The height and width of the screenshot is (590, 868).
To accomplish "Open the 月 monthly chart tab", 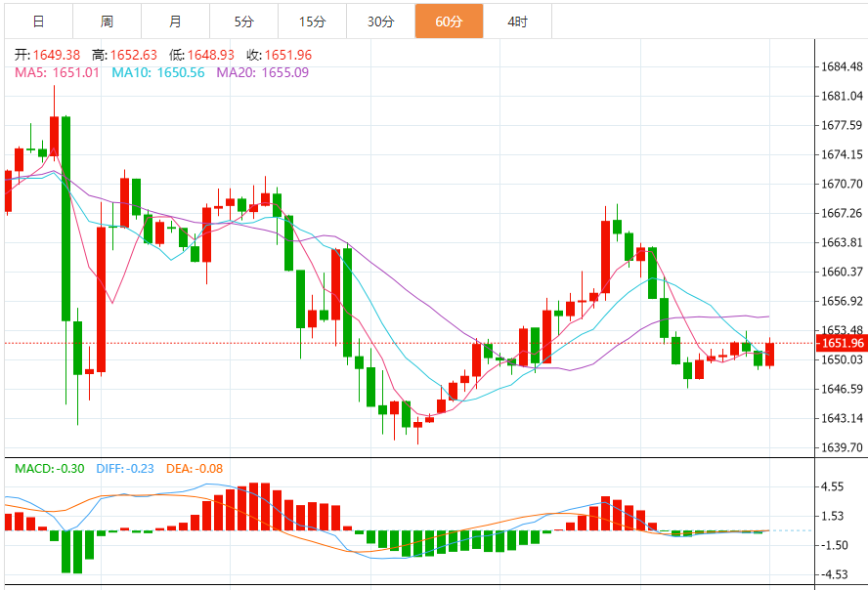I will click(x=174, y=21).
